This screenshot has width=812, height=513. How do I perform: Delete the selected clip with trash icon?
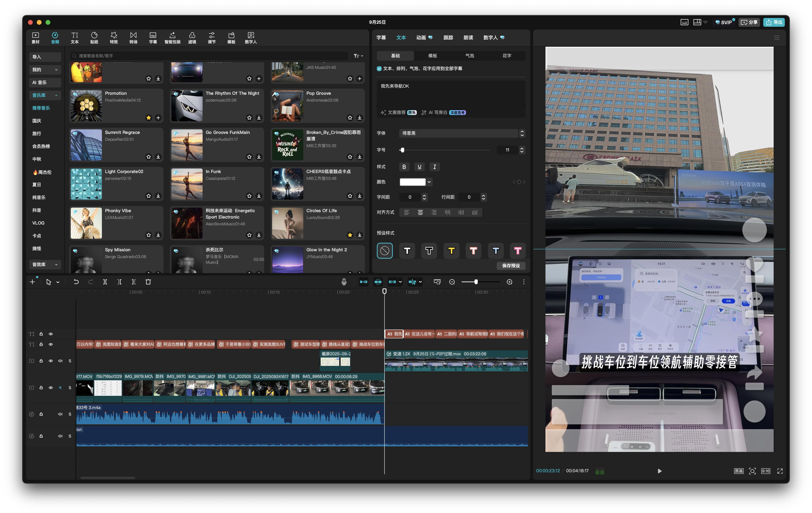coord(148,282)
